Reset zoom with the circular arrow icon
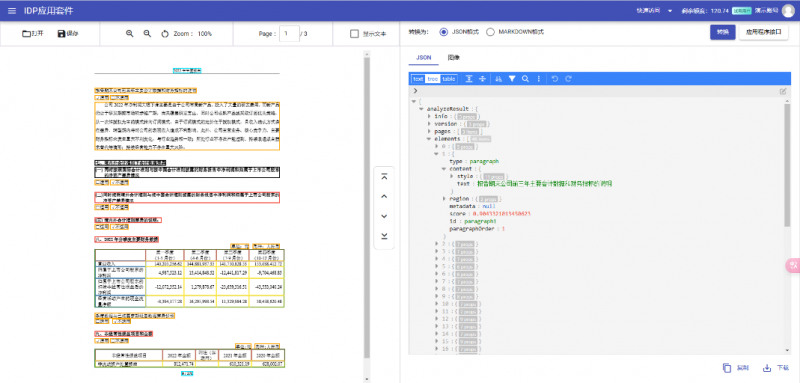Screen dimensions: 800x383 coord(165,34)
